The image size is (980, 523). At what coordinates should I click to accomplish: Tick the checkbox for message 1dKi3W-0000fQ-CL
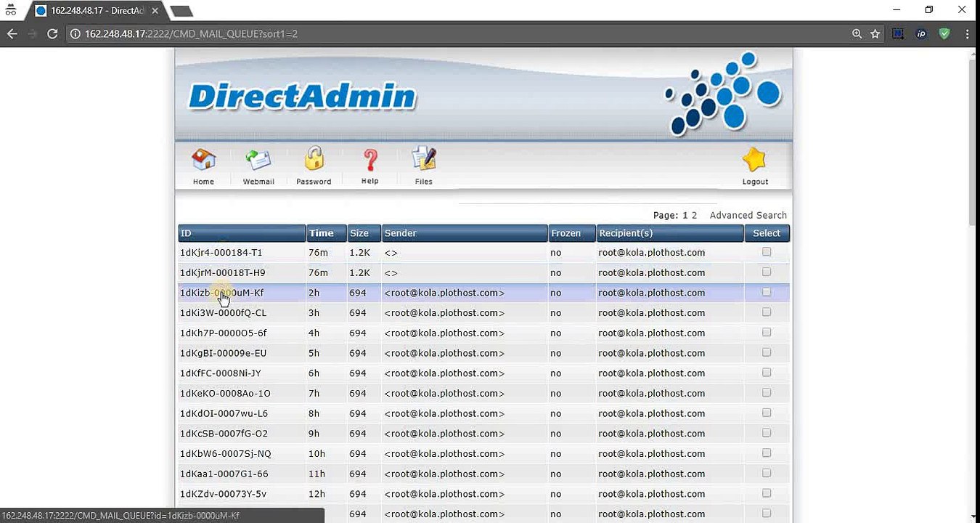click(x=766, y=312)
